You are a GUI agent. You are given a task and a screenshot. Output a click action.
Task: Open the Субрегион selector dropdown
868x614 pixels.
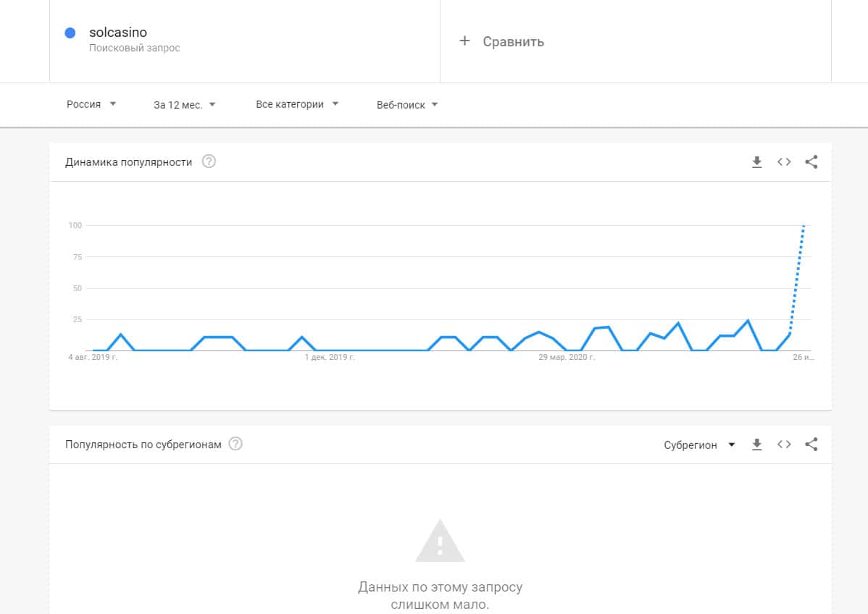click(x=699, y=445)
